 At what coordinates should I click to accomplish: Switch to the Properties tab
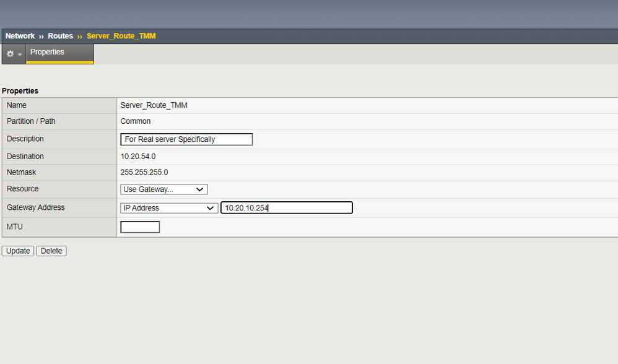(60, 53)
